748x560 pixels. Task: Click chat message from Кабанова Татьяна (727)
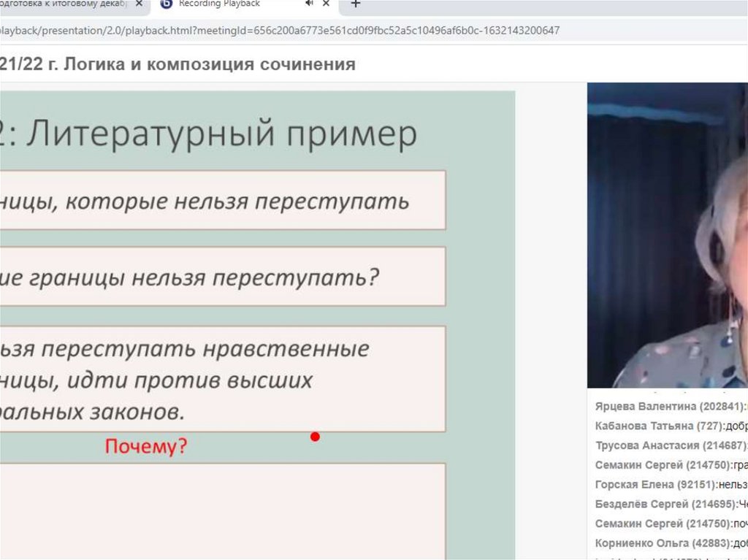point(671,426)
